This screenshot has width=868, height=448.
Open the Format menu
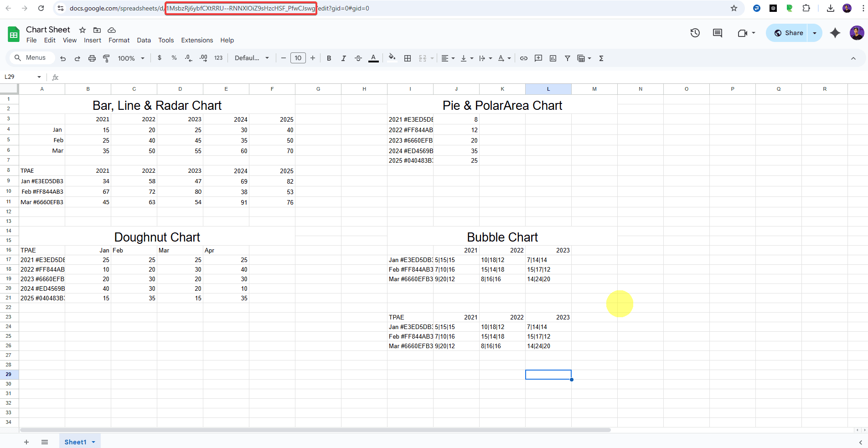click(119, 40)
